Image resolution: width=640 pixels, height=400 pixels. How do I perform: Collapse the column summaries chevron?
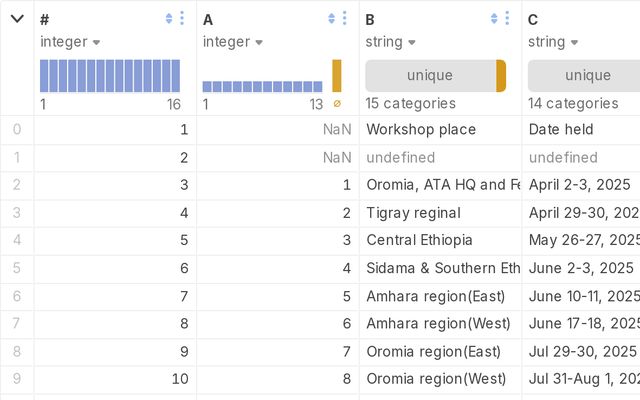pyautogui.click(x=17, y=19)
